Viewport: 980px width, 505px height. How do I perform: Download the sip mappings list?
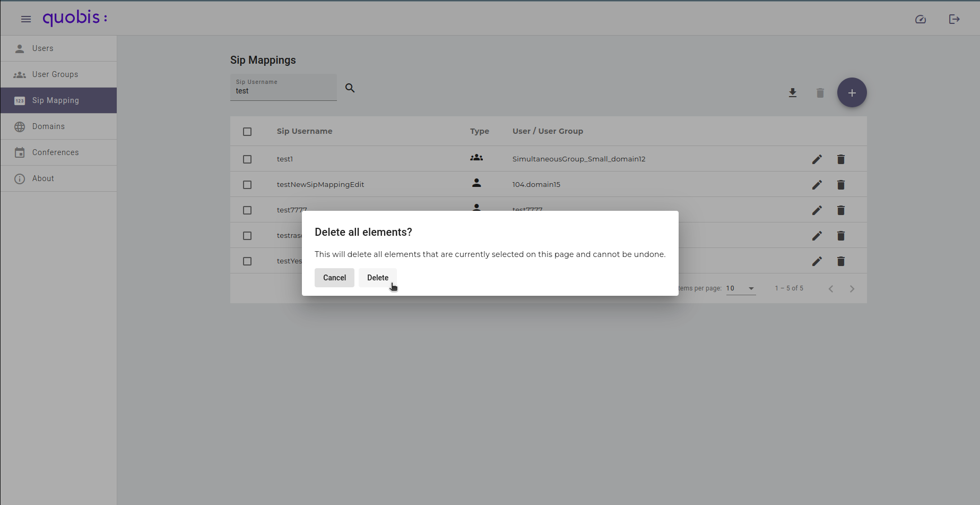(793, 93)
